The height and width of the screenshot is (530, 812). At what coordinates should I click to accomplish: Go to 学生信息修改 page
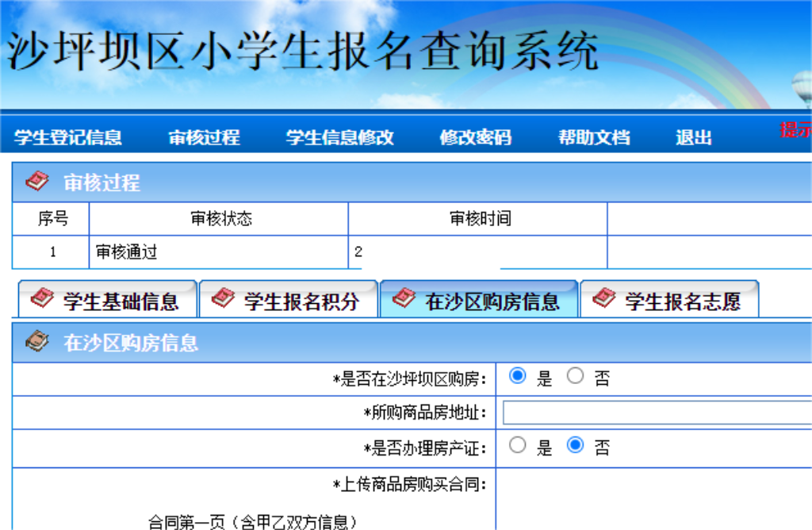click(x=339, y=137)
